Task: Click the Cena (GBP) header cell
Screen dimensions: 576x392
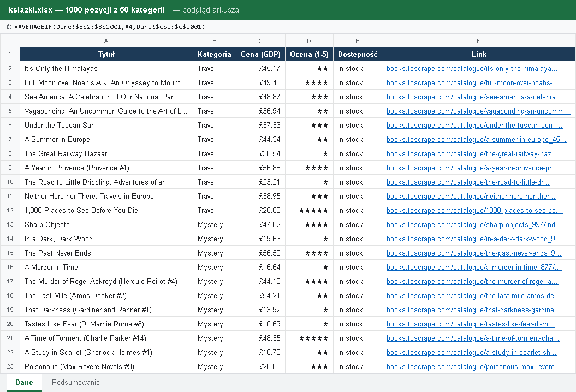Action: pyautogui.click(x=260, y=55)
